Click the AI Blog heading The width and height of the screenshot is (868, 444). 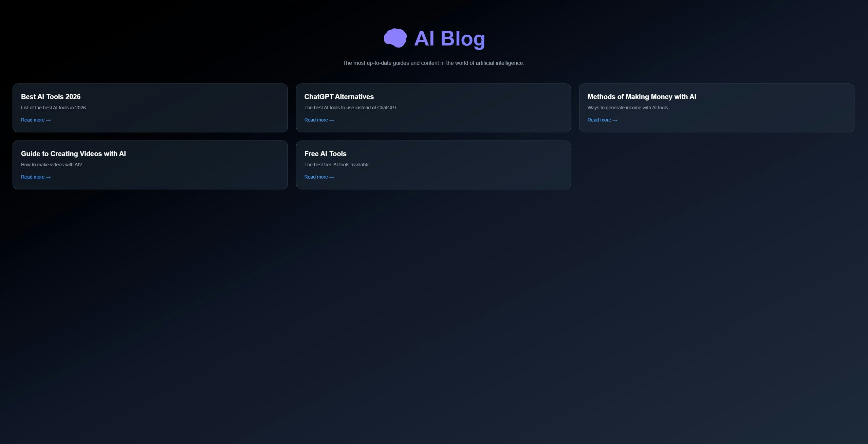(x=449, y=38)
